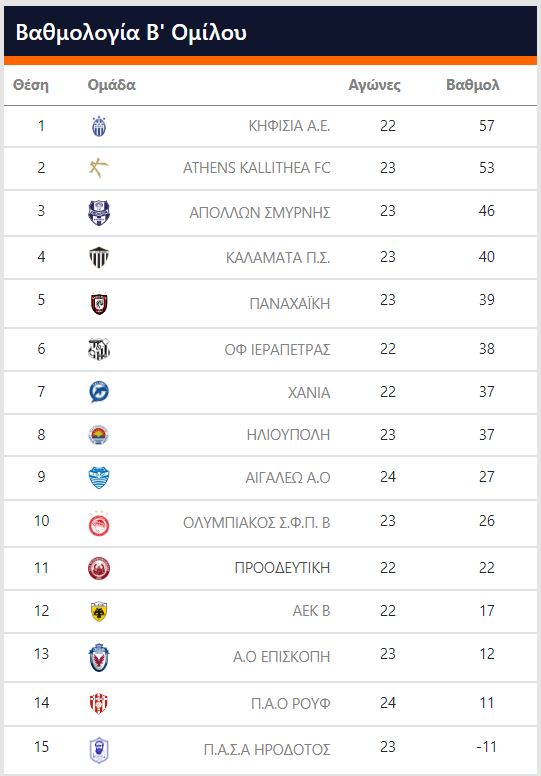
Task: Select the ΑΠΟΛΛΩΝ ΣΜΥΡΝΗΣ club badge
Action: pyautogui.click(x=99, y=213)
